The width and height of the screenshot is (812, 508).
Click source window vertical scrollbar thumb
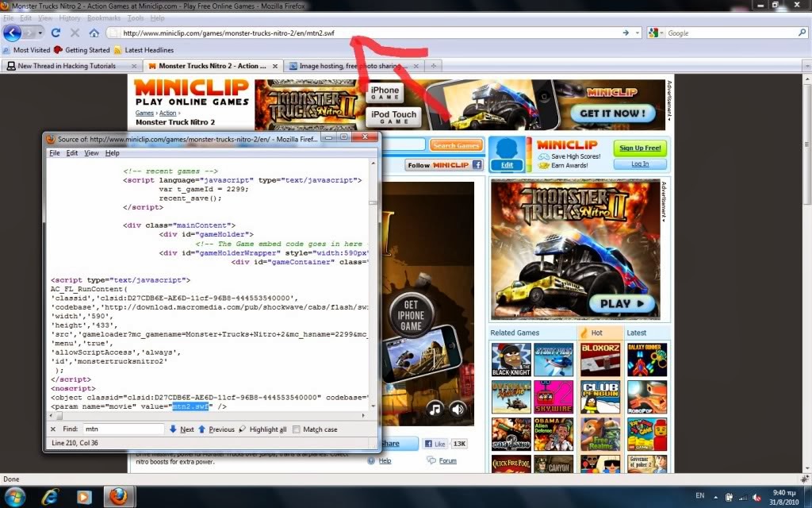tap(373, 203)
